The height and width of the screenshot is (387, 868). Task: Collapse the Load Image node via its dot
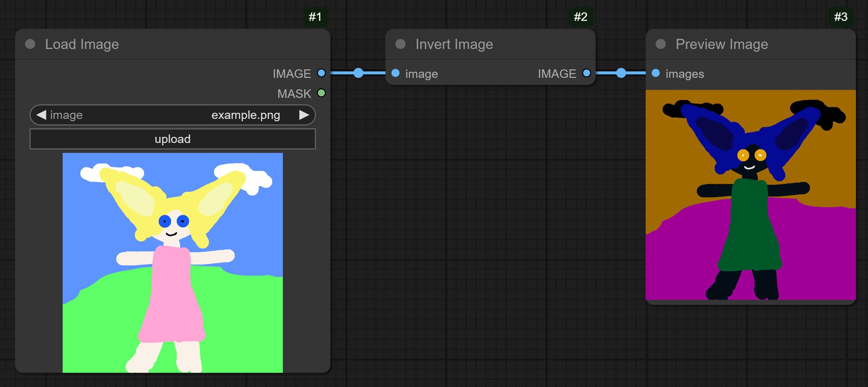(30, 44)
